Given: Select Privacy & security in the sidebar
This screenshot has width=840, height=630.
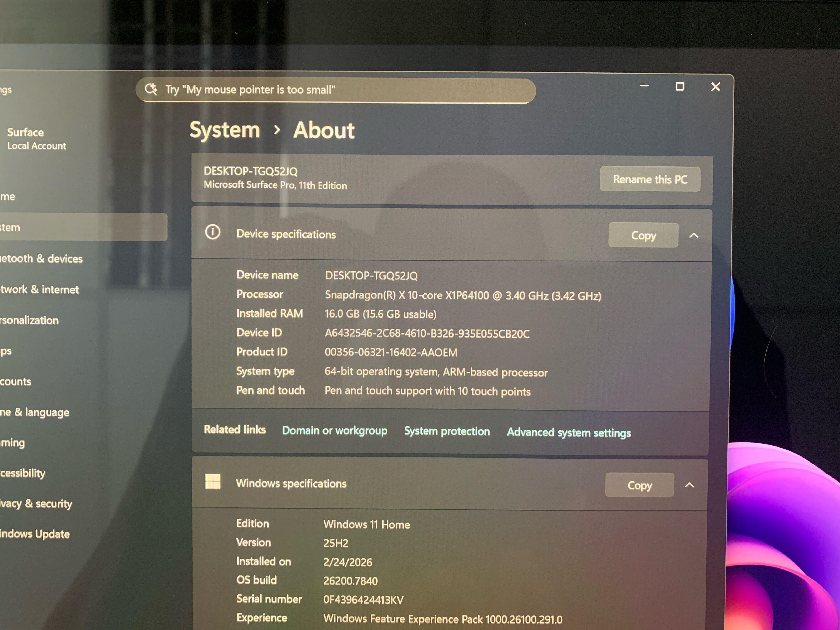Looking at the screenshot, I should pos(36,504).
